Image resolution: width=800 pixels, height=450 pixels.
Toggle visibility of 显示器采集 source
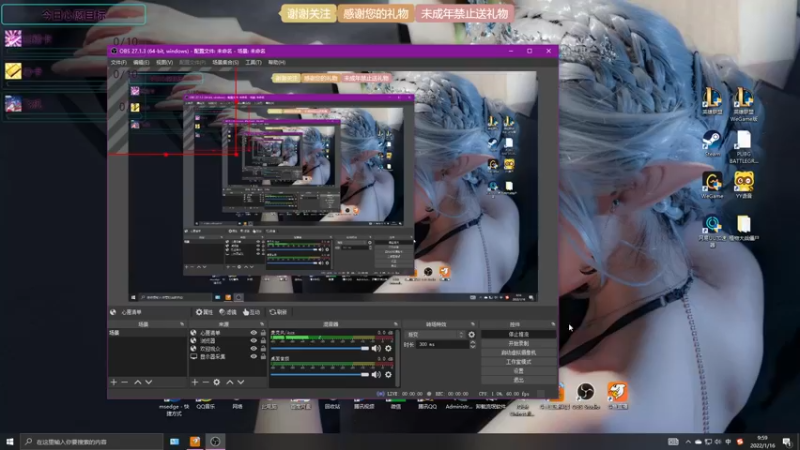pyautogui.click(x=254, y=357)
